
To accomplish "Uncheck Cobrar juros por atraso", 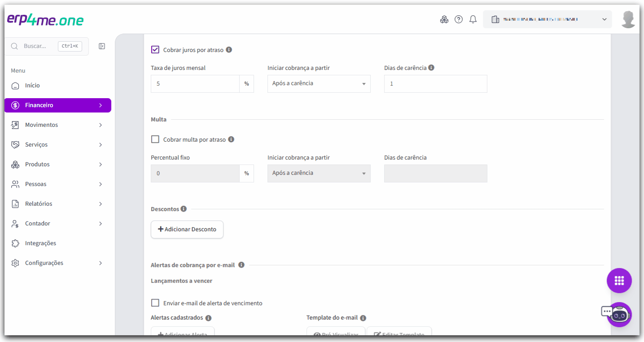I will coord(155,50).
